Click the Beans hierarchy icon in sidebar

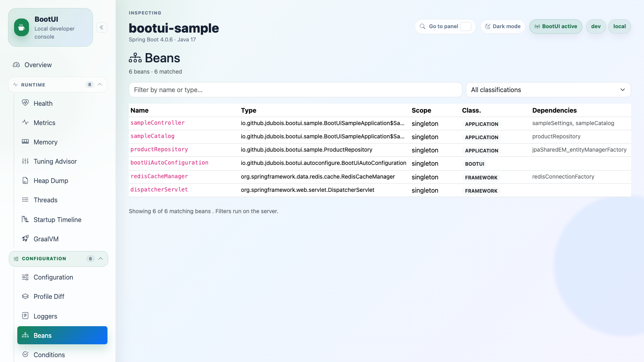(25, 335)
